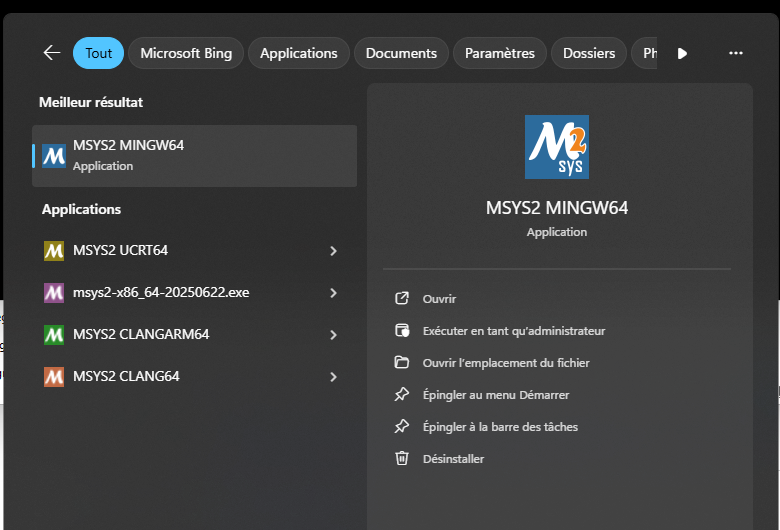
Task: Choose the Dossiers filter
Action: [588, 53]
